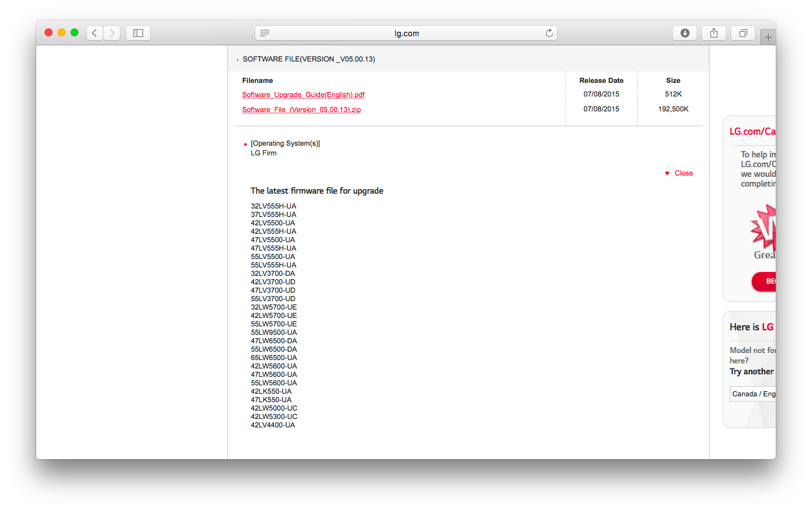Select model 42LW5000-UC text
Viewport: 812px width, 511px height.
click(274, 408)
